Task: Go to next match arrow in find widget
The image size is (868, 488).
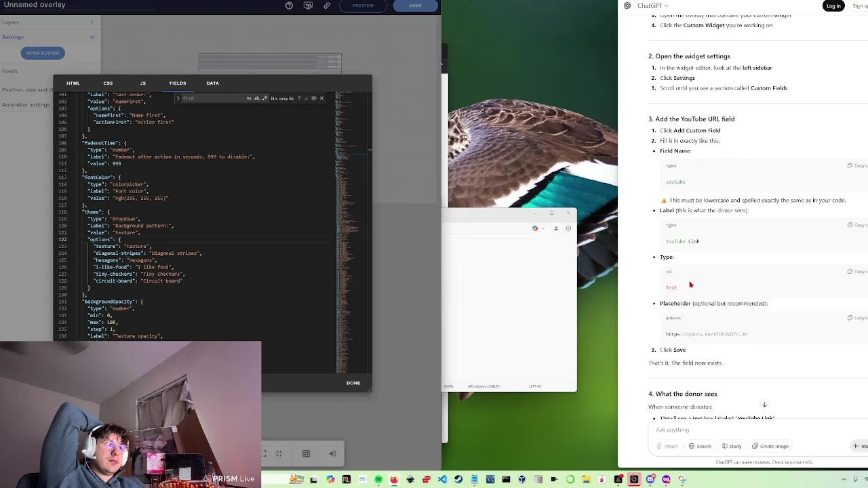Action: click(x=306, y=98)
